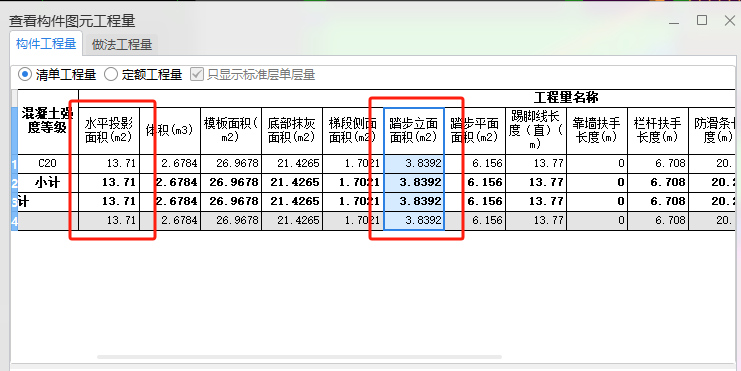Image resolution: width=741 pixels, height=371 pixels.
Task: Click the 混凝土强度等级 header cell
Action: (48, 121)
